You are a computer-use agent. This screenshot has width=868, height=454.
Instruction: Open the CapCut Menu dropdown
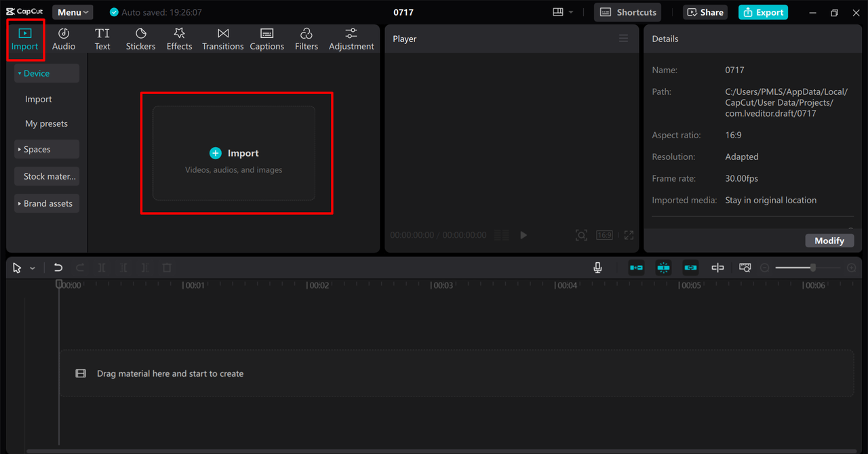(73, 12)
